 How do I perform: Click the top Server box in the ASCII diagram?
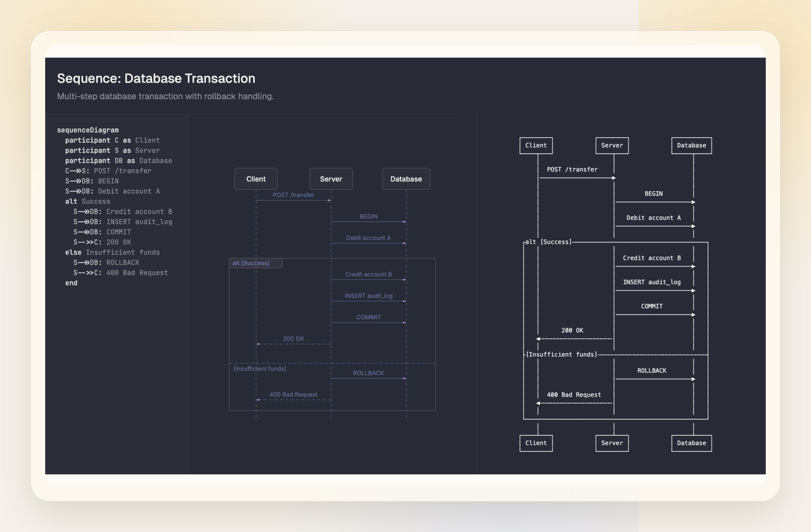coord(612,146)
